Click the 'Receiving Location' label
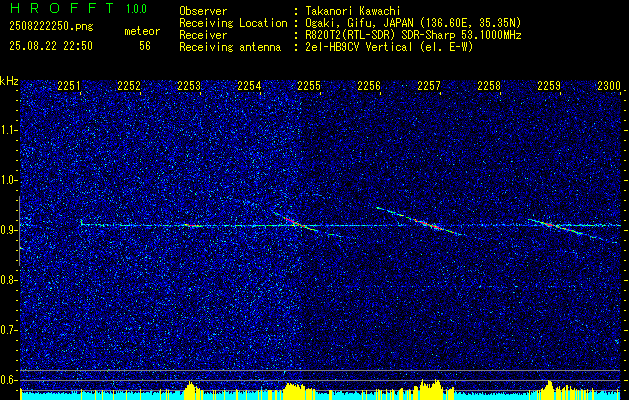Screen dimensions: 629x400 233,23
